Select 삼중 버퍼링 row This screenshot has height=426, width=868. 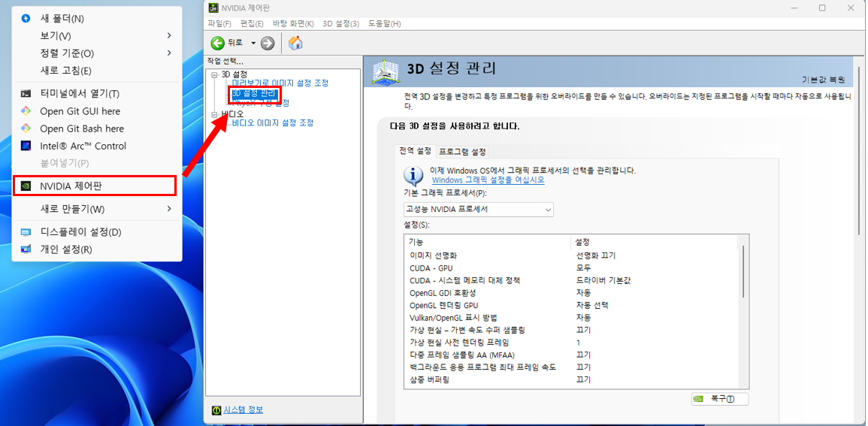point(570,380)
